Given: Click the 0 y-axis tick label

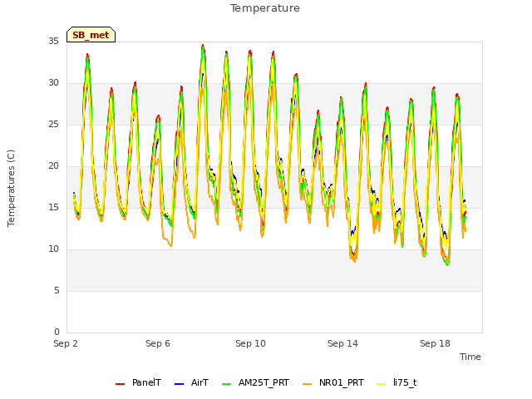Looking at the screenshot, I should [57, 332].
